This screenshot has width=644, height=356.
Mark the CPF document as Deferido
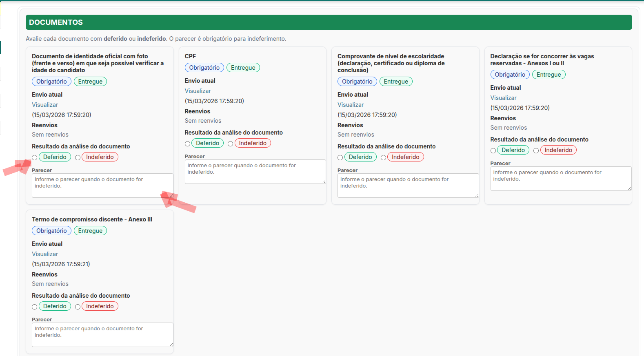[x=187, y=144]
